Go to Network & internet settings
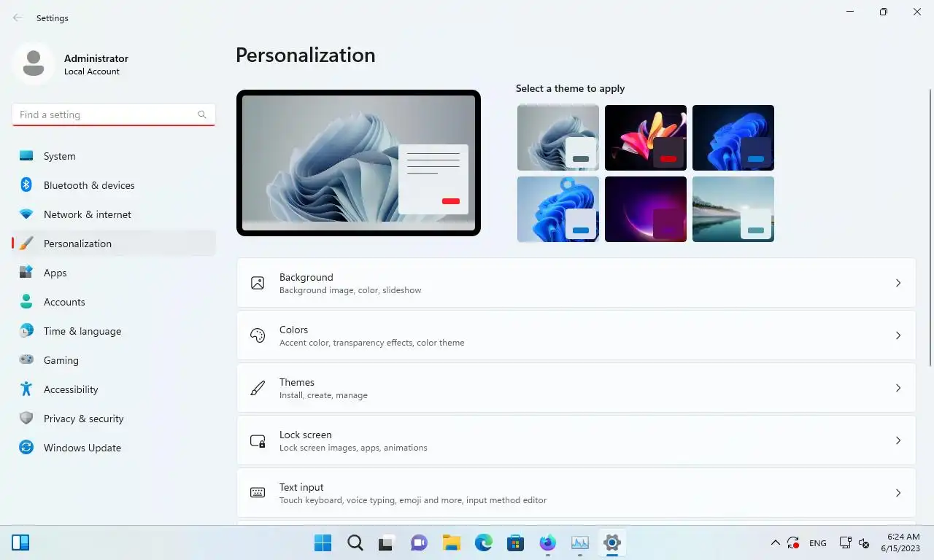 pos(114,214)
